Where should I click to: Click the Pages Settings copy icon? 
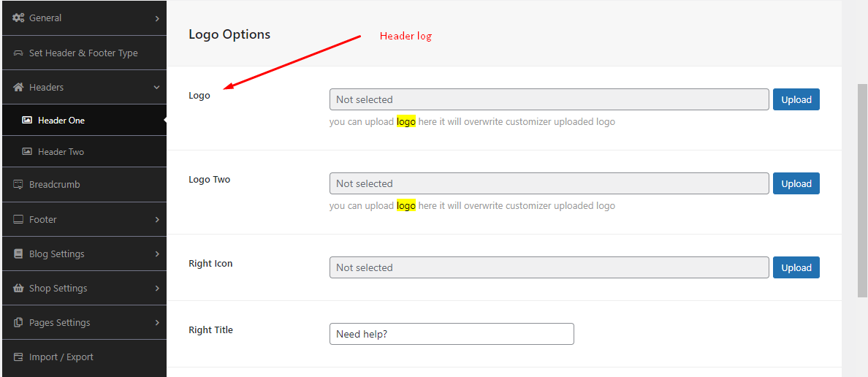tap(19, 323)
